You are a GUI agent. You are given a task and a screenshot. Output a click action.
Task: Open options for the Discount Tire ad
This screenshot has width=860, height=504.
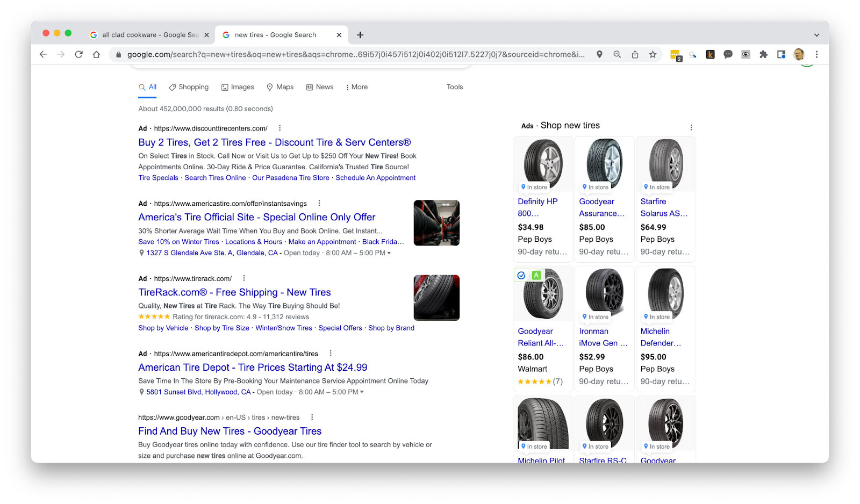(279, 128)
